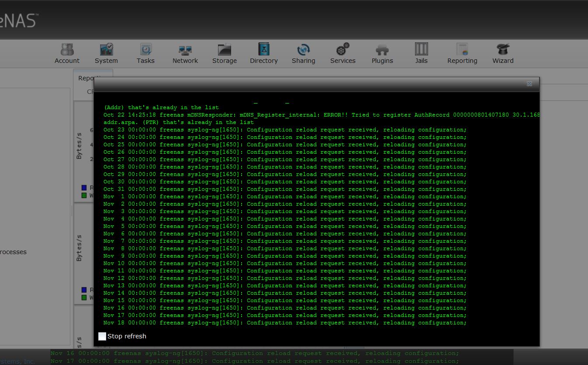The image size is (588, 365).
Task: Select the mDNSResponder ERROR log line
Action: pyautogui.click(x=321, y=115)
